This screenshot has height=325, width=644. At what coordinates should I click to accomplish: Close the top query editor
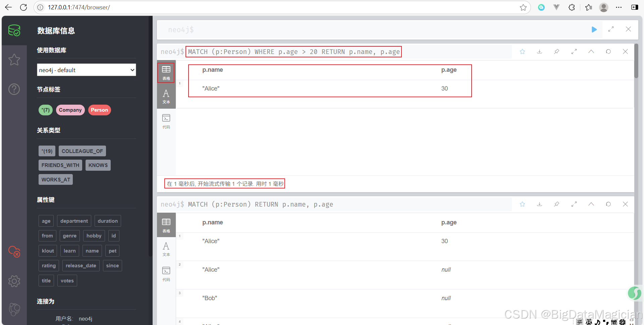point(628,30)
